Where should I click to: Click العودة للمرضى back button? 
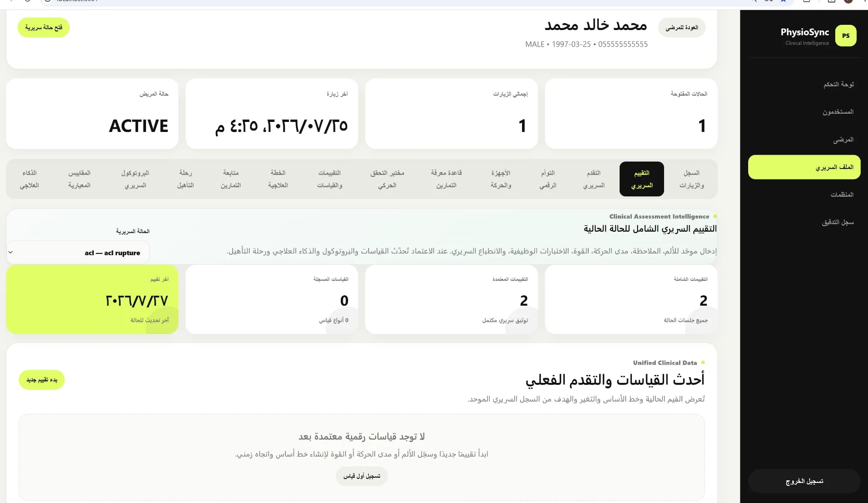click(x=682, y=27)
